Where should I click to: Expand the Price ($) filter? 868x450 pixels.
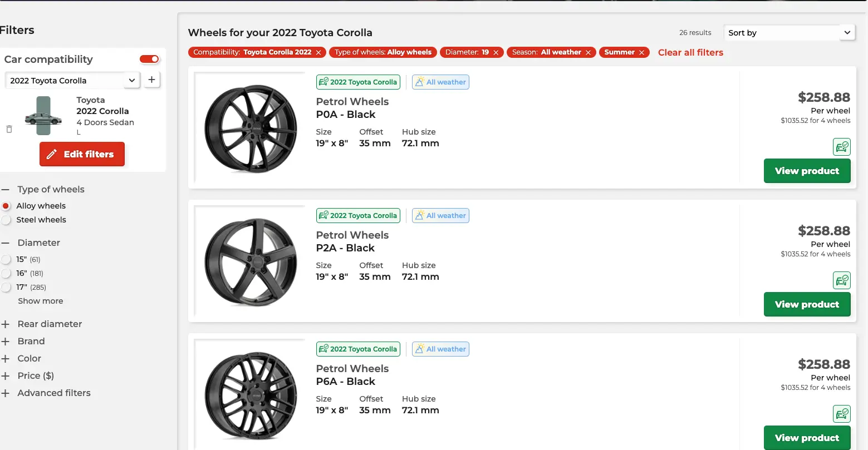(6, 375)
